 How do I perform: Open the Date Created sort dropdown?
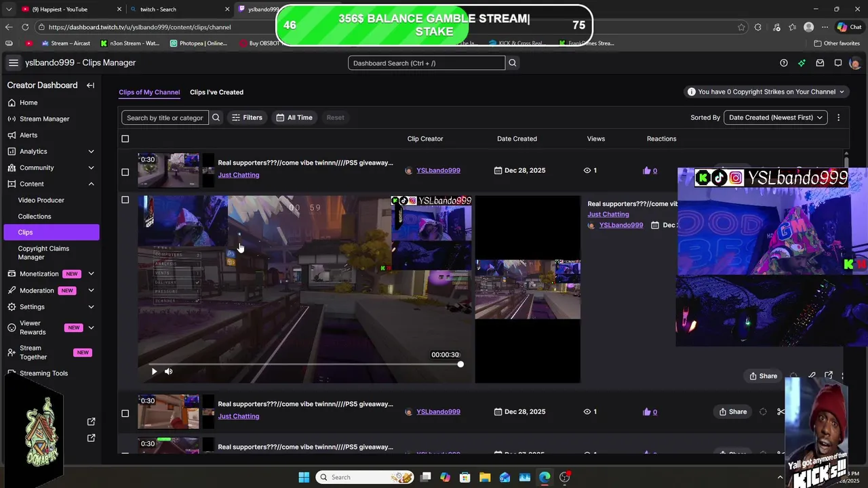point(776,117)
